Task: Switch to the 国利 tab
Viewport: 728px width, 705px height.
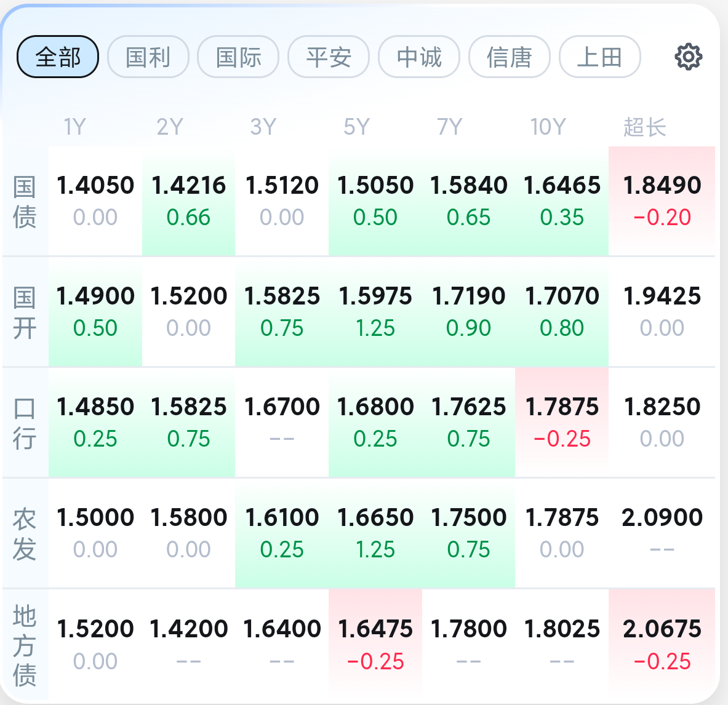Action: tap(148, 57)
